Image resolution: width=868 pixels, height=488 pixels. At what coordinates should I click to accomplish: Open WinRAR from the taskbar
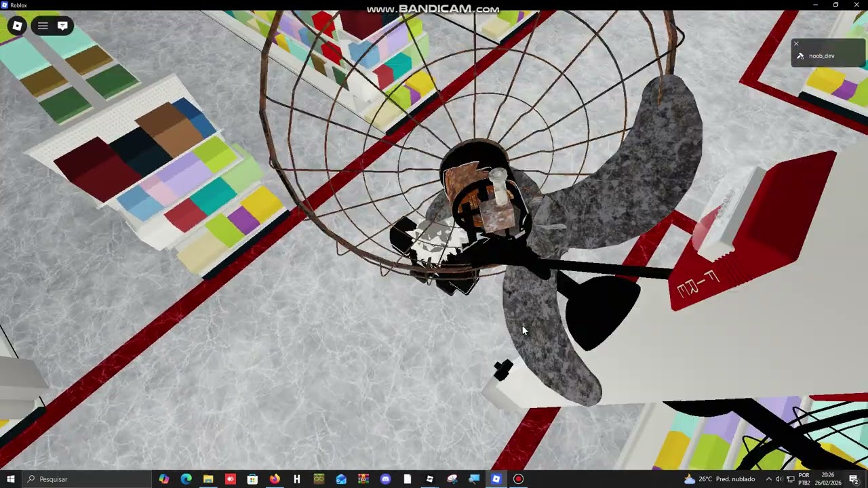[363, 479]
